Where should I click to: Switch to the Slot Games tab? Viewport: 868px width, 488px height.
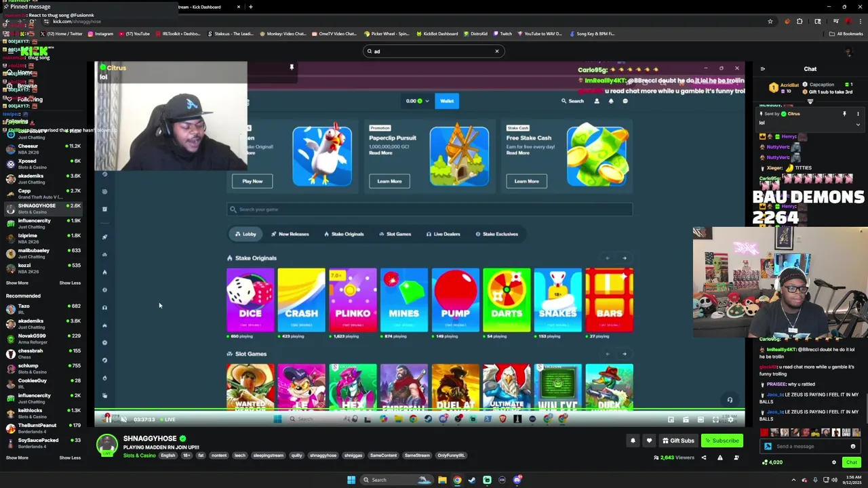pos(395,234)
